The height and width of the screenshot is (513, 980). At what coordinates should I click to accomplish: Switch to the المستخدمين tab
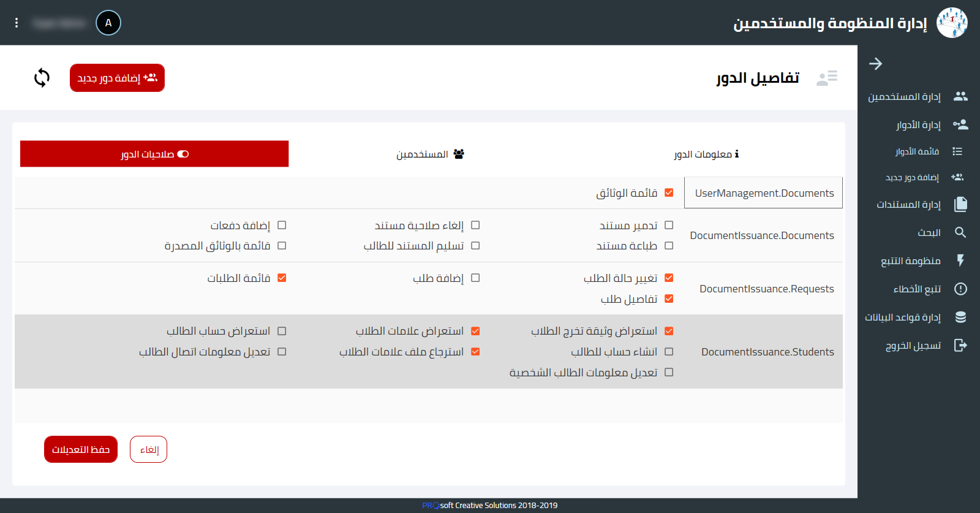[430, 154]
